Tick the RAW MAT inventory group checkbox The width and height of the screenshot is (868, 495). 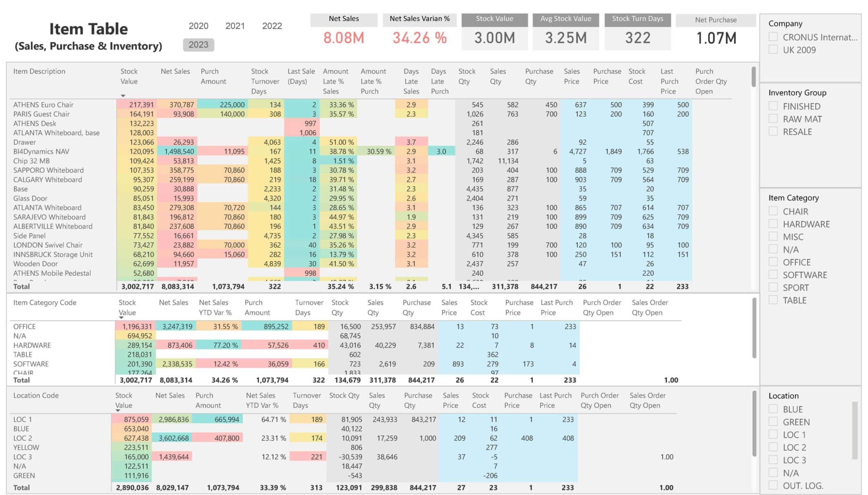click(x=773, y=119)
